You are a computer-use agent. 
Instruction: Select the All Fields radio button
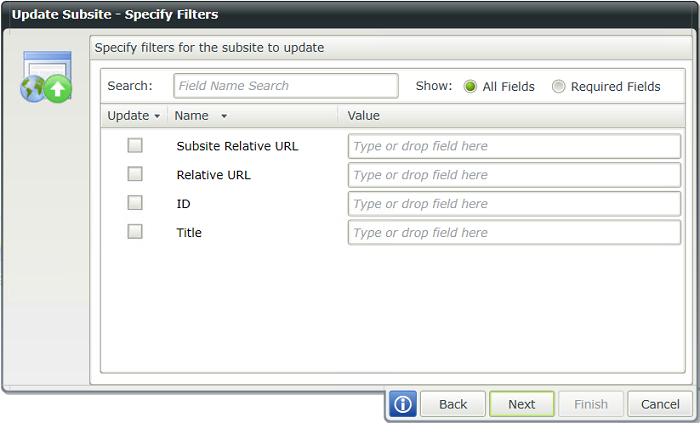pos(470,87)
